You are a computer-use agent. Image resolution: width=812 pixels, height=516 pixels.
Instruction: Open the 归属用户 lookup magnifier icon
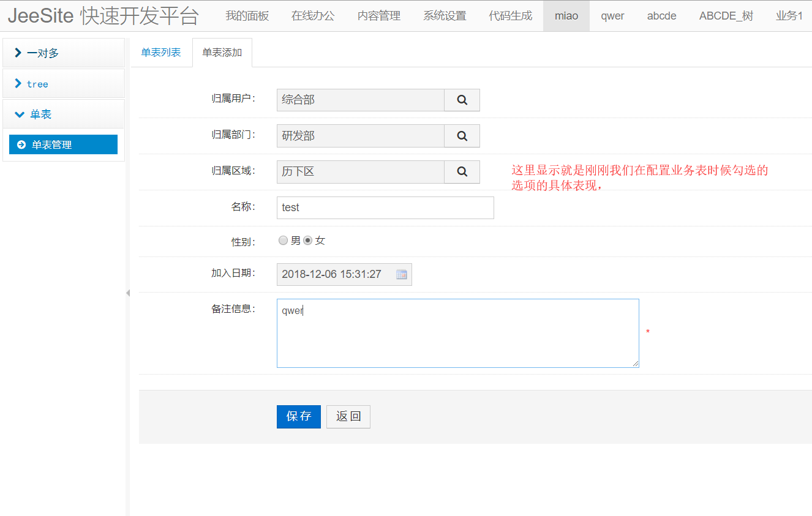(462, 100)
